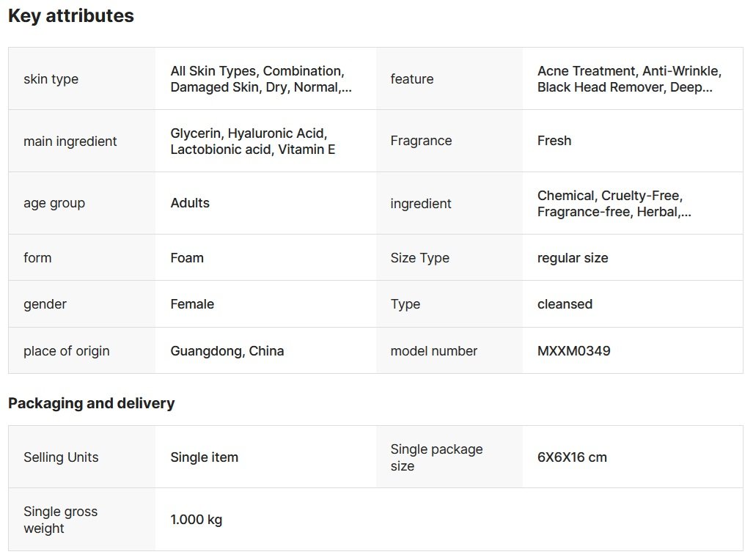The image size is (753, 560).
Task: Select the form value Foam
Action: 187,258
